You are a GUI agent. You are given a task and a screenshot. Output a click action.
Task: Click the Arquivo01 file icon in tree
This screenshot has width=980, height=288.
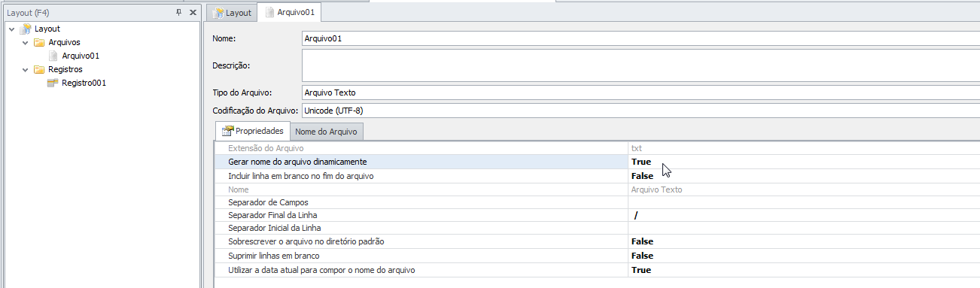point(53,56)
